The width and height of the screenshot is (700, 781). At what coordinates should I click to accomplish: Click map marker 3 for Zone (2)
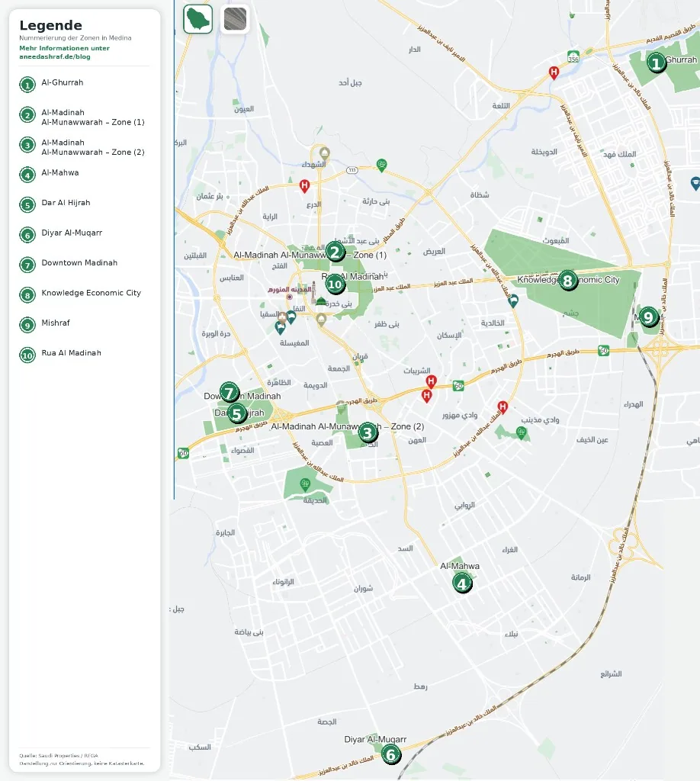(x=368, y=433)
